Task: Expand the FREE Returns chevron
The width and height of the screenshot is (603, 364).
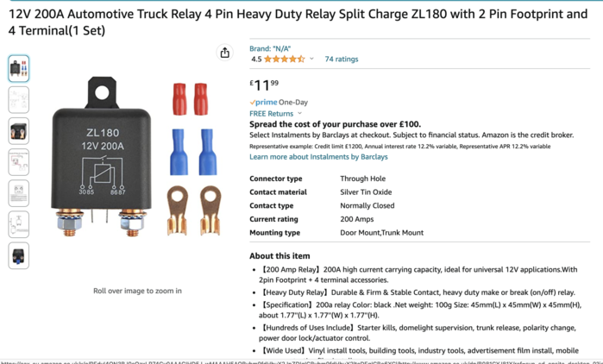Action: (x=300, y=113)
